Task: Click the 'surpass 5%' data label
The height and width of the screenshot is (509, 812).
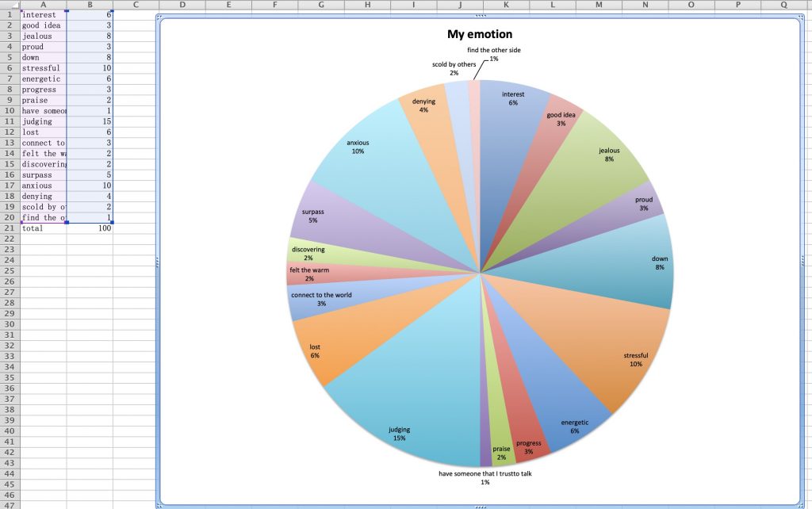Action: (312, 216)
